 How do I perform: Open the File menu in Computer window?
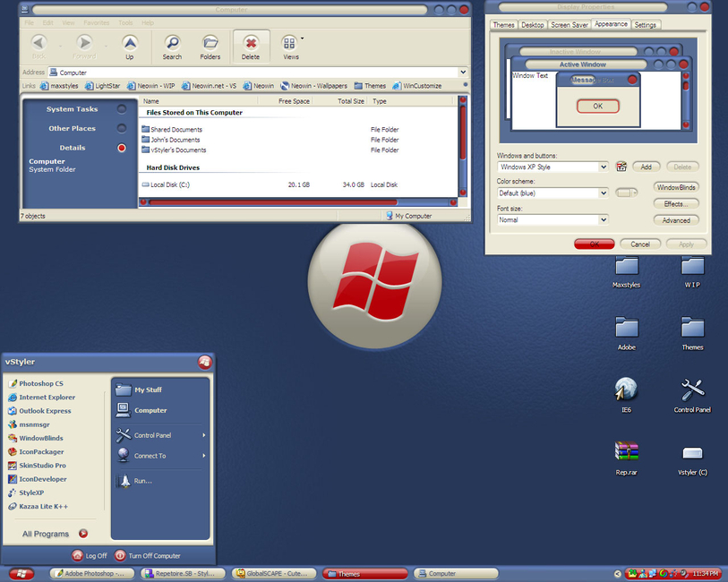tap(30, 22)
